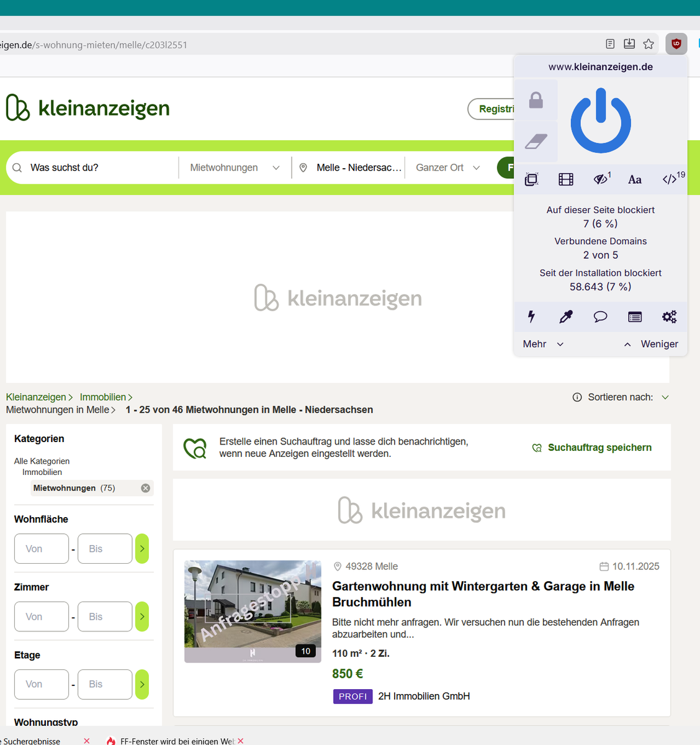Expand uBlock panel with Mehr

point(543,344)
